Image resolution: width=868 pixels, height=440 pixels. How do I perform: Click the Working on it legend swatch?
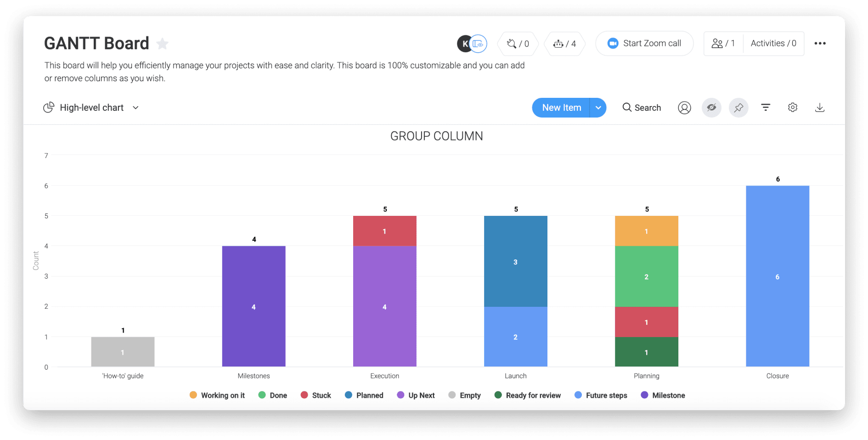193,395
